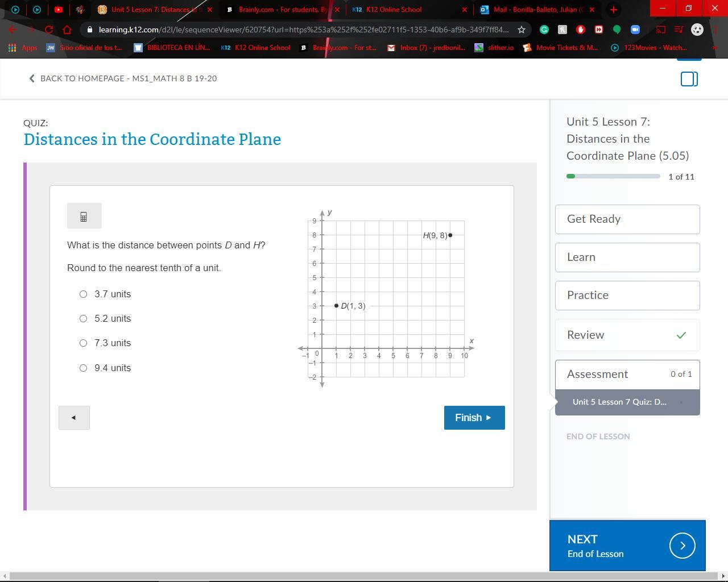Image resolution: width=728 pixels, height=582 pixels.
Task: Select the 3.7 units answer
Action: click(x=83, y=294)
